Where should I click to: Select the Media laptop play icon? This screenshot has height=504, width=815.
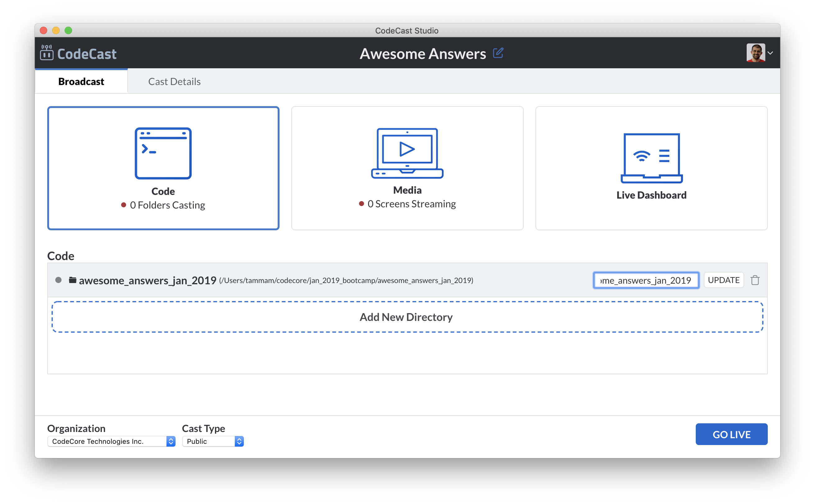[x=407, y=153]
